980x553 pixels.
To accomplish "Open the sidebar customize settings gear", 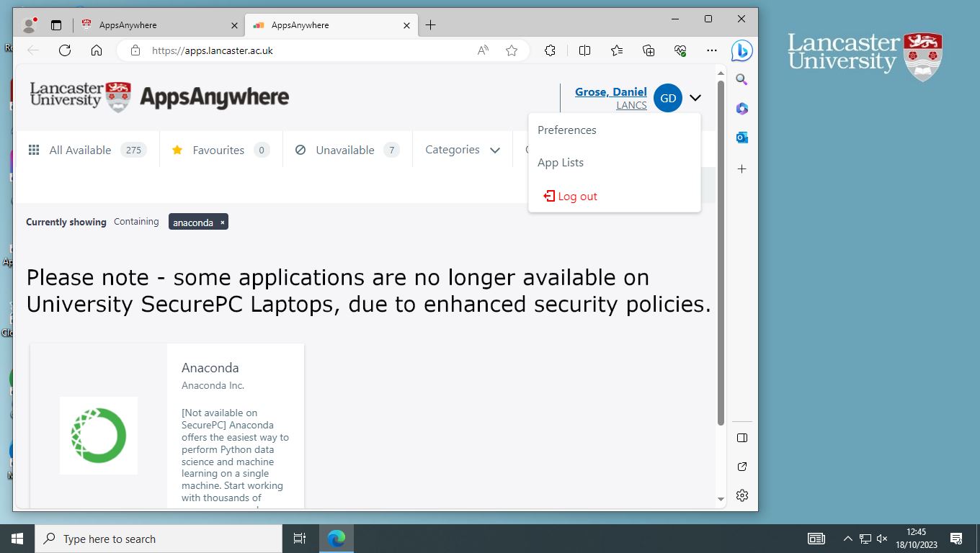I will (741, 495).
